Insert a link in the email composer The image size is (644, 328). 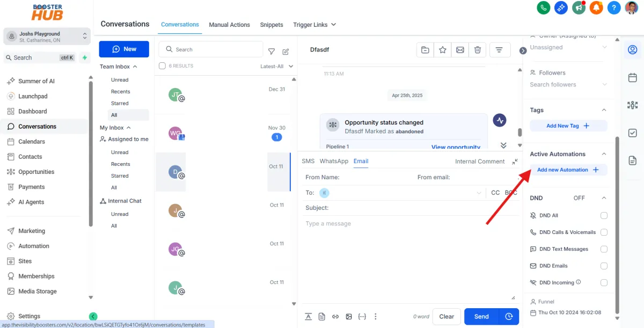[335, 316]
